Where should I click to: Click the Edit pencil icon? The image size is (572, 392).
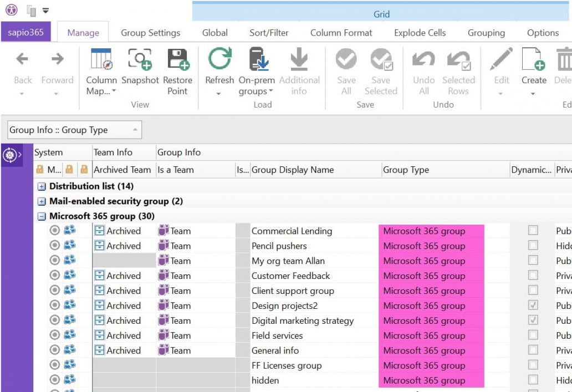(x=501, y=58)
